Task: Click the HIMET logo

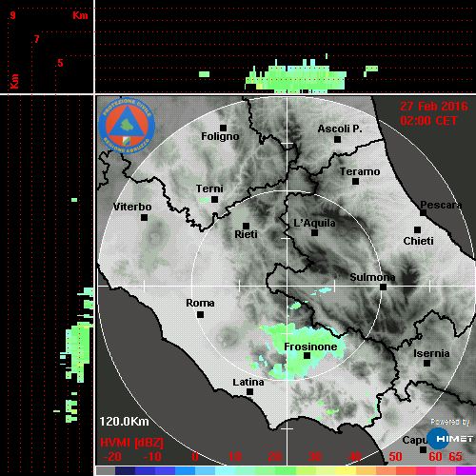Action: point(449,439)
